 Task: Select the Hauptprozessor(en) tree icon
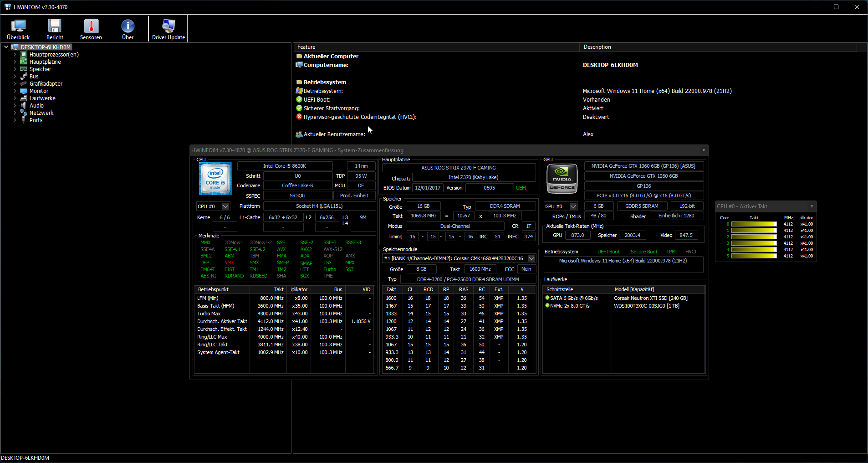24,54
